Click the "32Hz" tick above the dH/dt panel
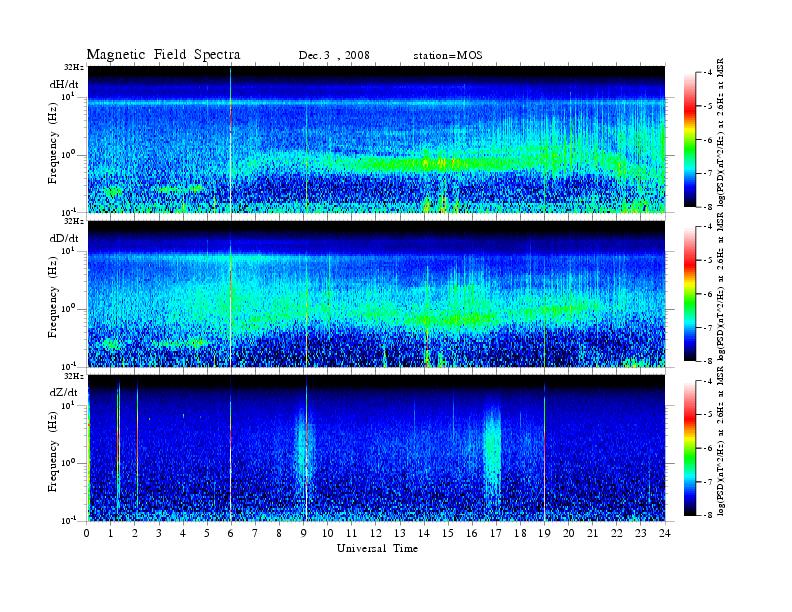This screenshot has width=792, height=612. 75,67
